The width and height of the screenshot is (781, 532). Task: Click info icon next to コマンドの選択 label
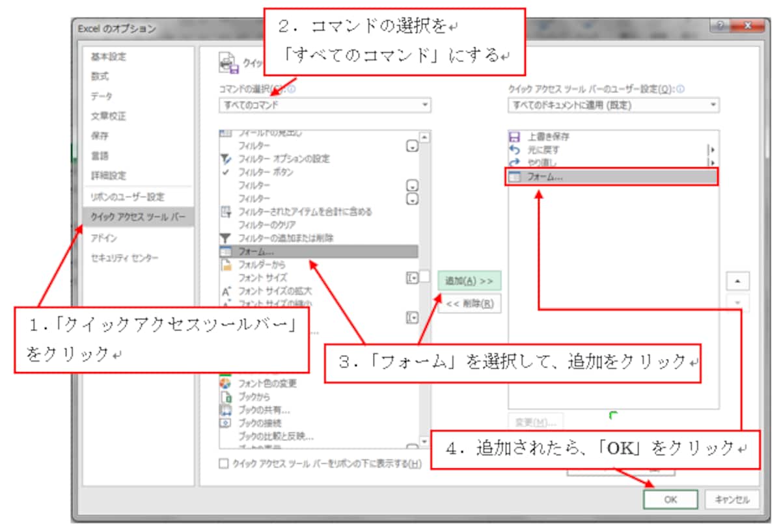tap(292, 90)
